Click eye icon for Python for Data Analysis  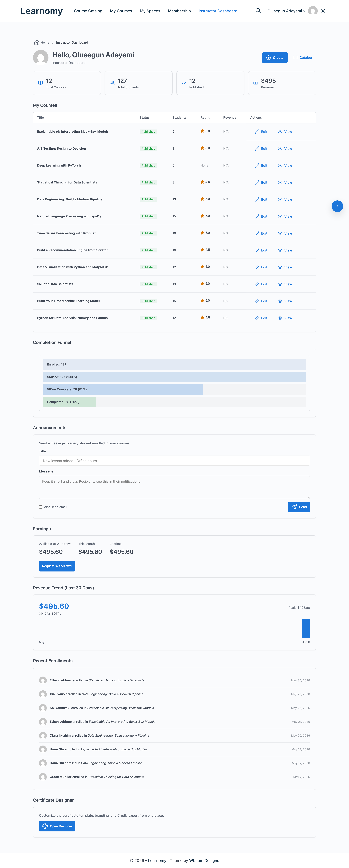click(x=280, y=318)
